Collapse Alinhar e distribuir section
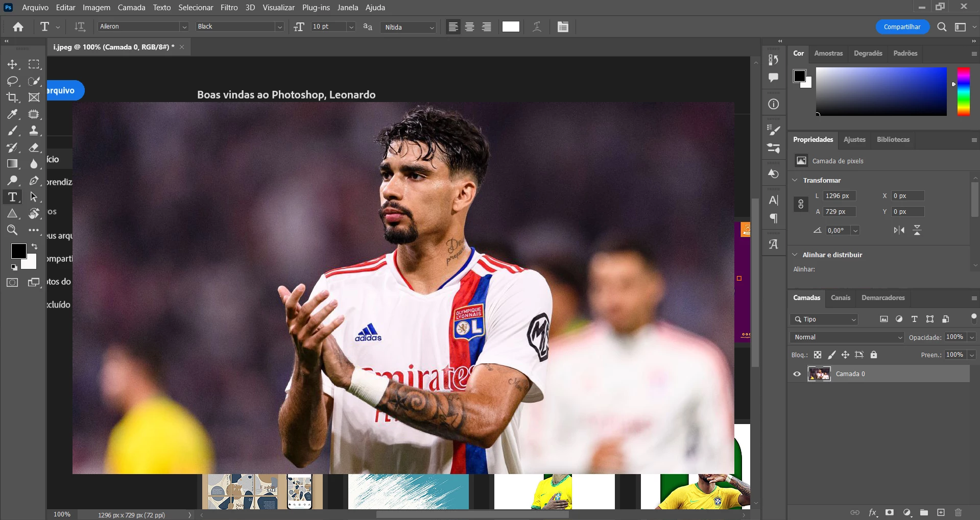Image resolution: width=980 pixels, height=520 pixels. pos(795,255)
